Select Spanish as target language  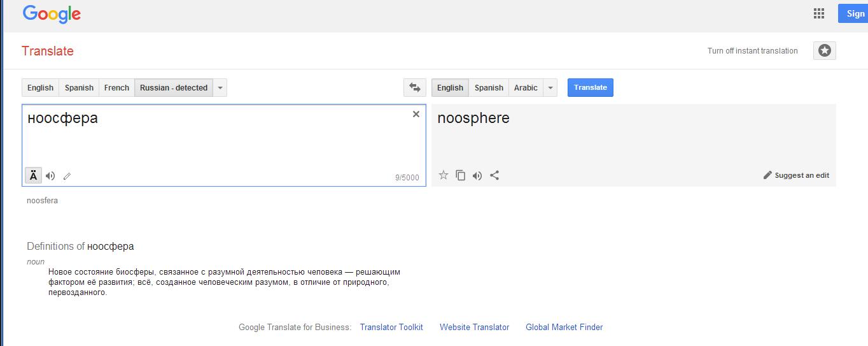pyautogui.click(x=489, y=88)
